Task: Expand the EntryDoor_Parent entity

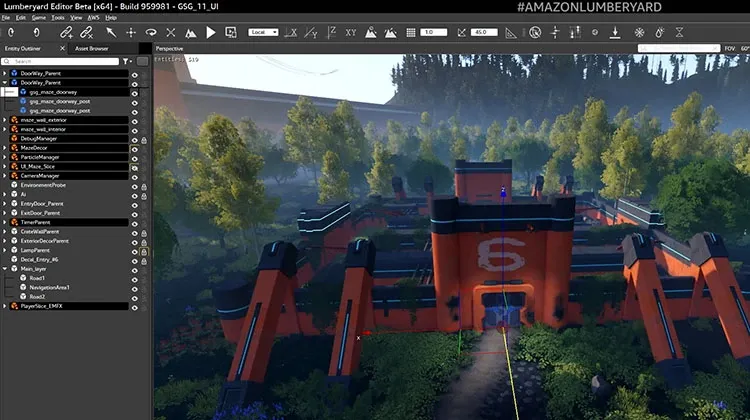Action: [x=5, y=203]
